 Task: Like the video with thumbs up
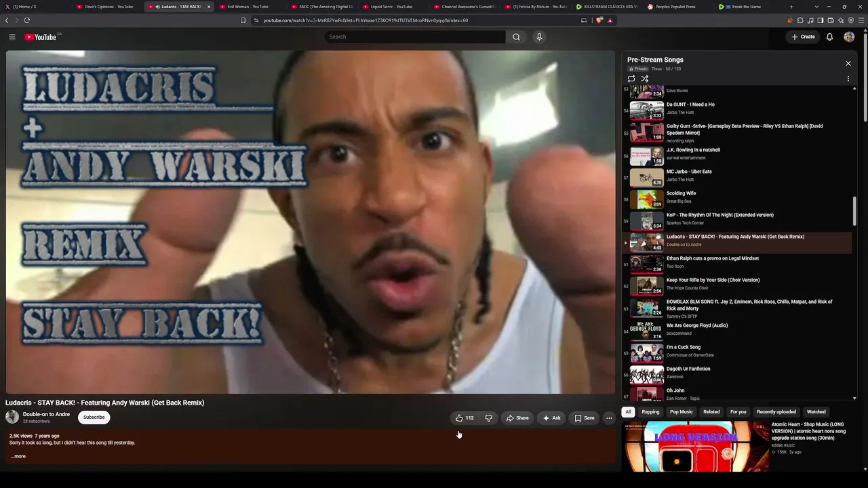465,418
